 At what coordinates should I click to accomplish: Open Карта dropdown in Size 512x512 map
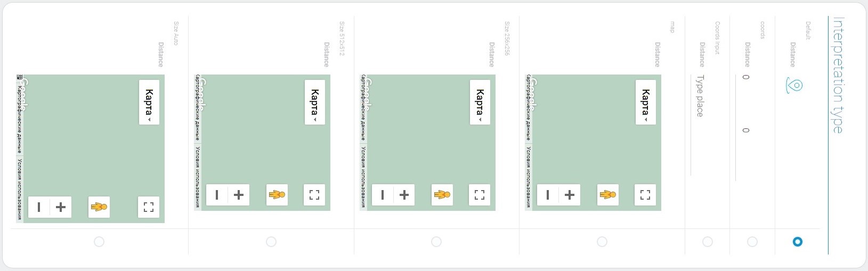point(314,102)
